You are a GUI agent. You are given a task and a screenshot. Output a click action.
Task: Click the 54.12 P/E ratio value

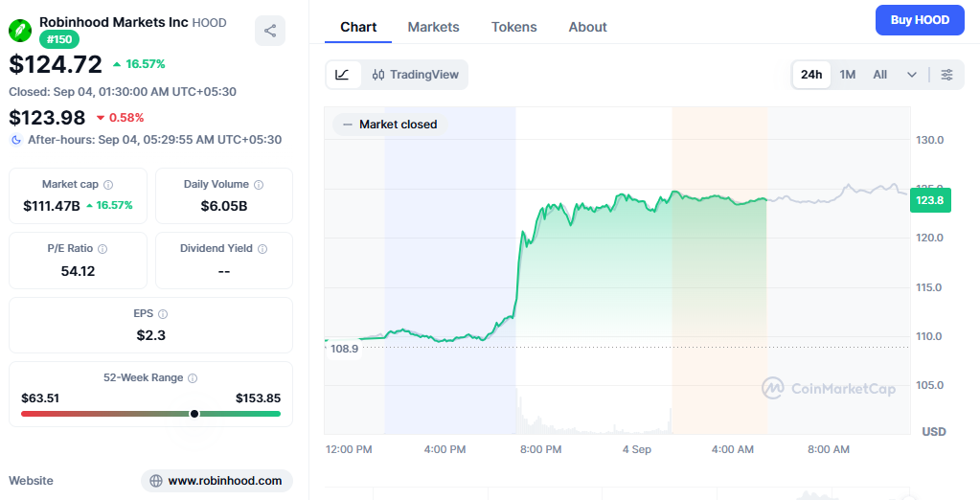(x=79, y=271)
